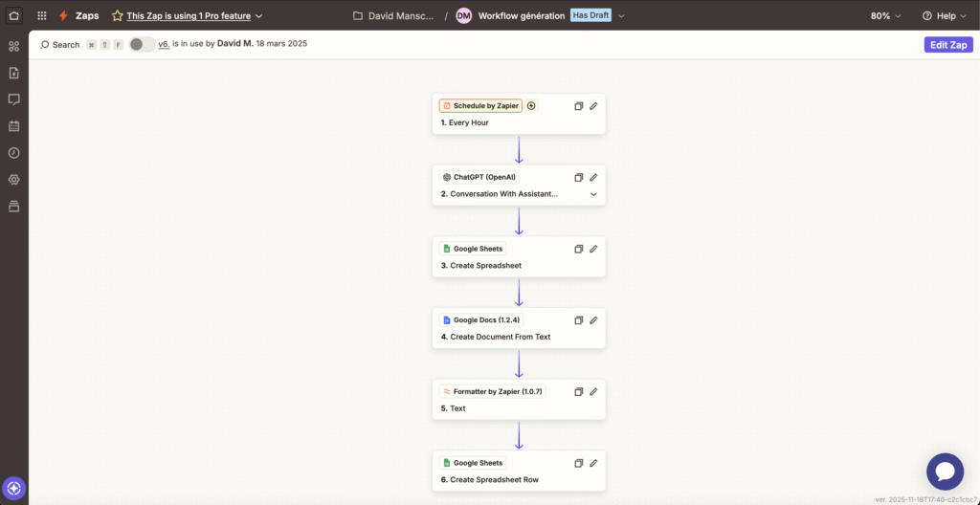Click the star icon beside Pro feature notice
The image size is (980, 505).
coord(118,16)
